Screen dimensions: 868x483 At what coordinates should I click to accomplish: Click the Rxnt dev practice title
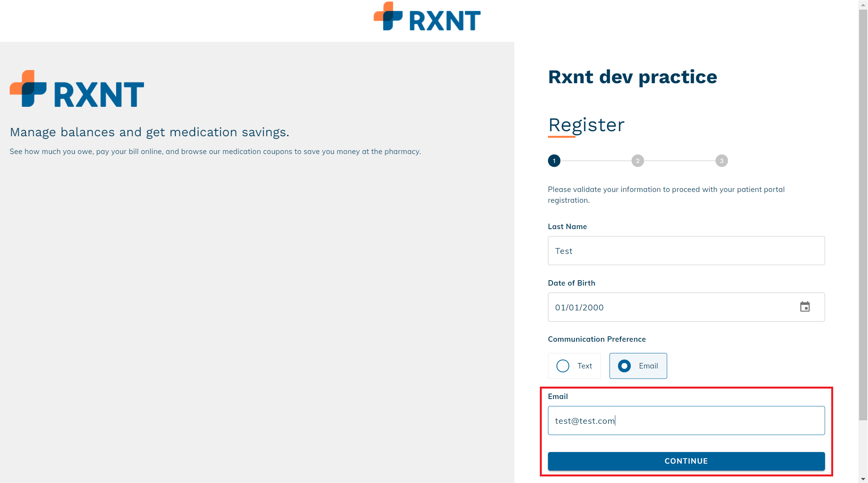point(632,77)
